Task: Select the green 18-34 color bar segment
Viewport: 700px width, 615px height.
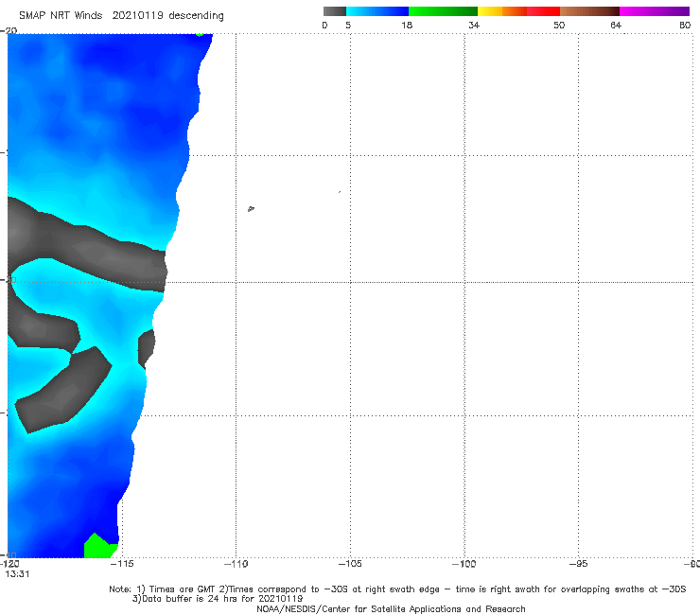Action: point(443,11)
